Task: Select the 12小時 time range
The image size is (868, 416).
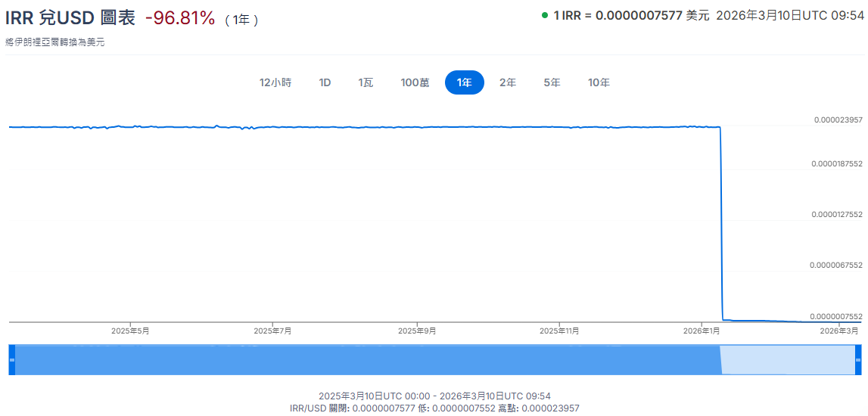Action: pos(275,82)
